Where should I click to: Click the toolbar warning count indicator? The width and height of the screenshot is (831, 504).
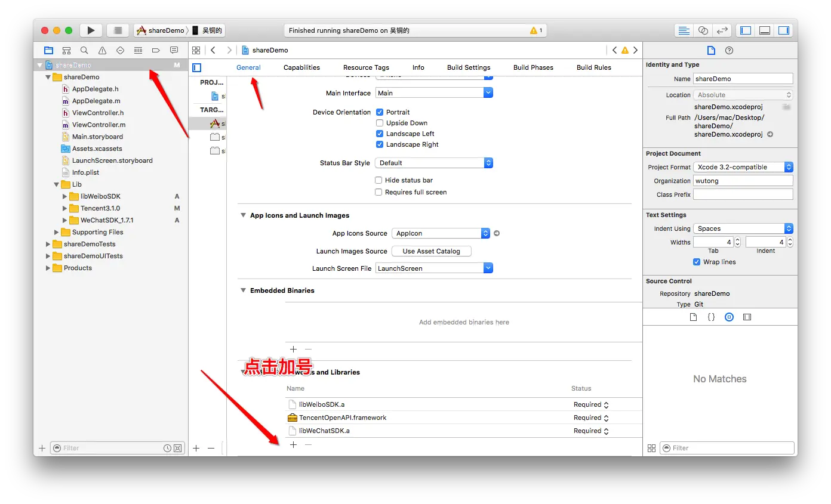tap(536, 30)
